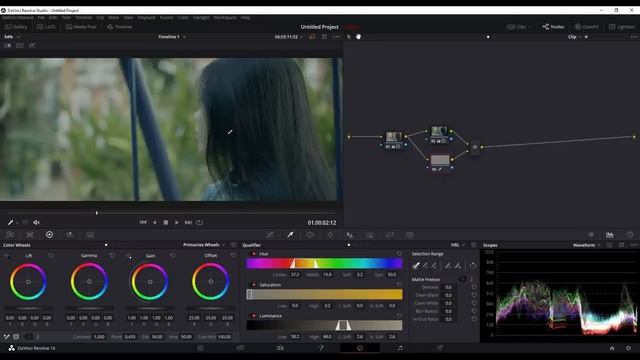Play in reverse
Viewport: 640px width, 360px height.
(154, 222)
